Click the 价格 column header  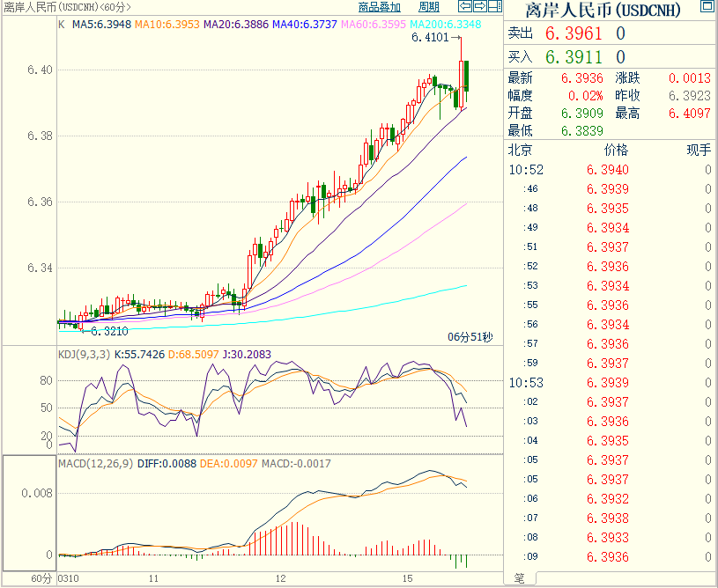(x=617, y=150)
